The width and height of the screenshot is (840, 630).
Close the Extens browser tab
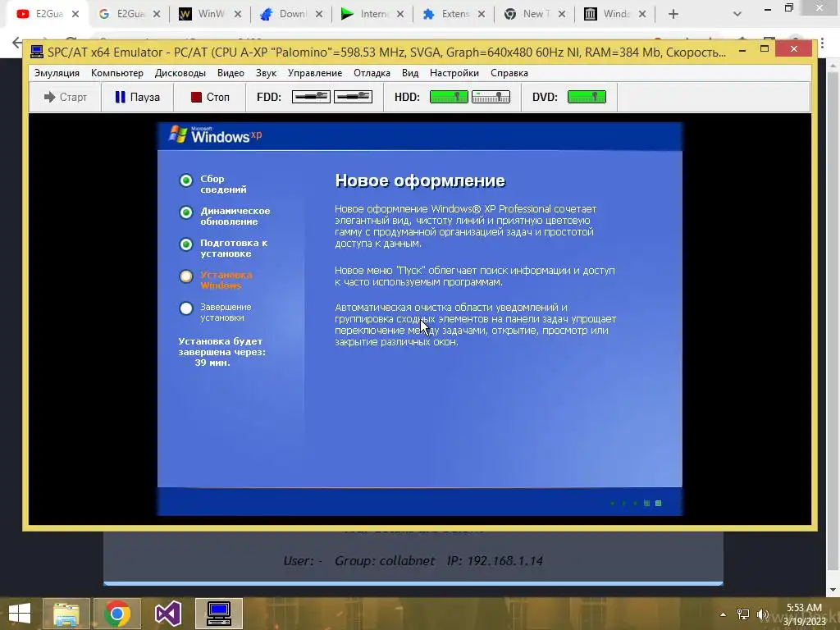pyautogui.click(x=482, y=14)
